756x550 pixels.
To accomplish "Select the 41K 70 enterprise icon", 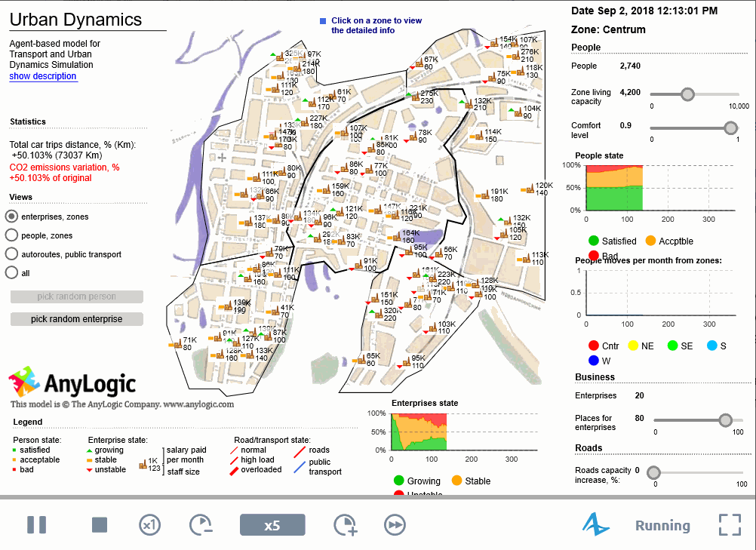I will coord(275,311).
